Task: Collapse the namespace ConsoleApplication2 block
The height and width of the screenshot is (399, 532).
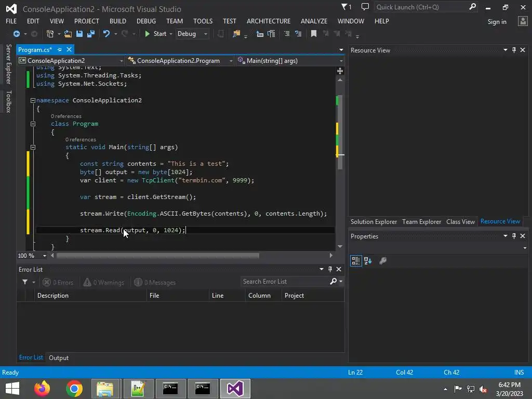Action: 33,100
